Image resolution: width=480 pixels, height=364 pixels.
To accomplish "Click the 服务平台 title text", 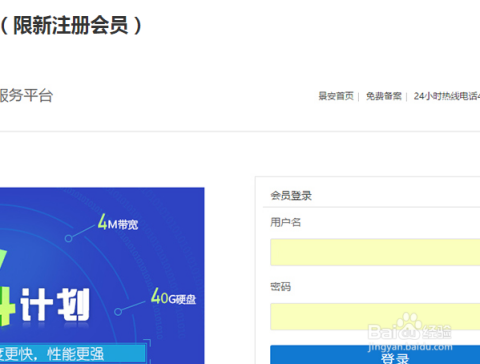I will (26, 95).
